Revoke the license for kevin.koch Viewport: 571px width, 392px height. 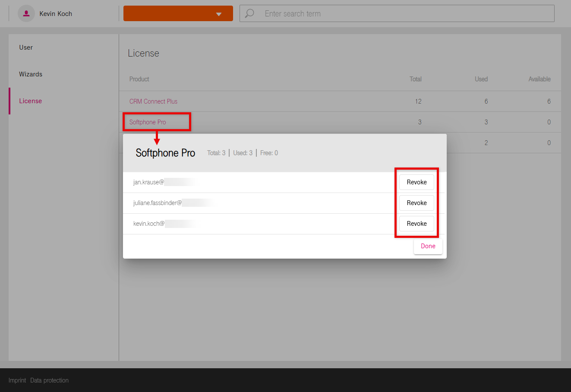[416, 224]
